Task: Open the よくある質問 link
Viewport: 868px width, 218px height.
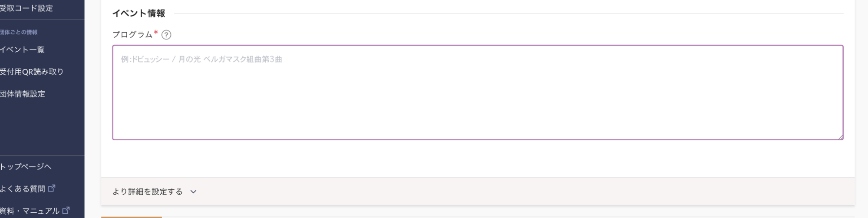Action: pos(23,188)
